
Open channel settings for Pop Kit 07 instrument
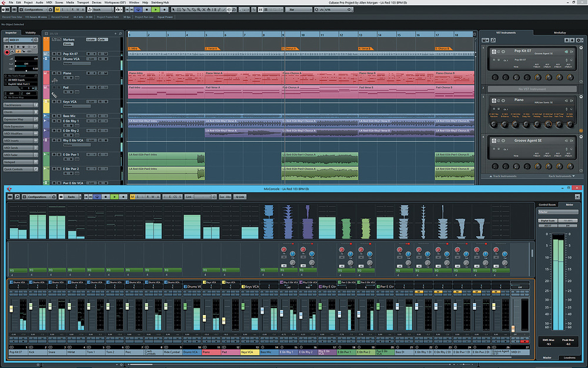tap(498, 52)
